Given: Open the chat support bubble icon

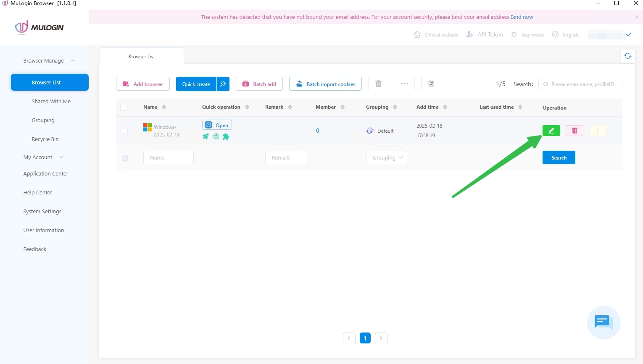Looking at the screenshot, I should [603, 322].
